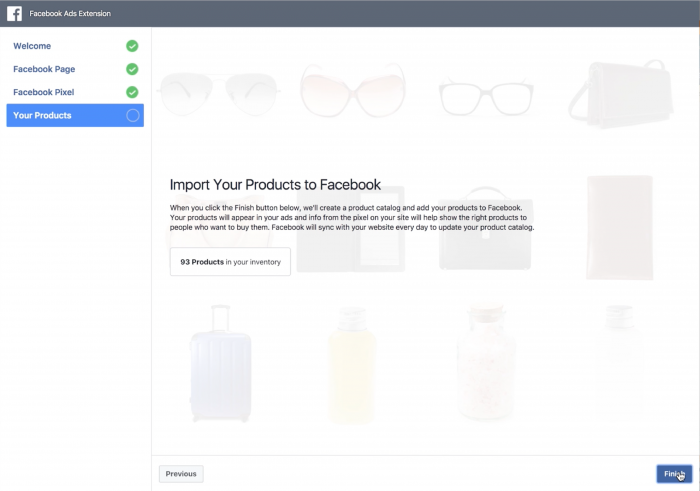Click the 93 Products inventory box
Image resolution: width=700 pixels, height=491 pixels.
230,262
